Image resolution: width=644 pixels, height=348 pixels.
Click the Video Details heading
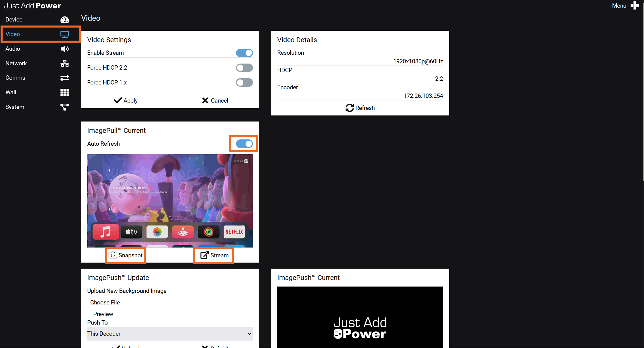coord(297,40)
